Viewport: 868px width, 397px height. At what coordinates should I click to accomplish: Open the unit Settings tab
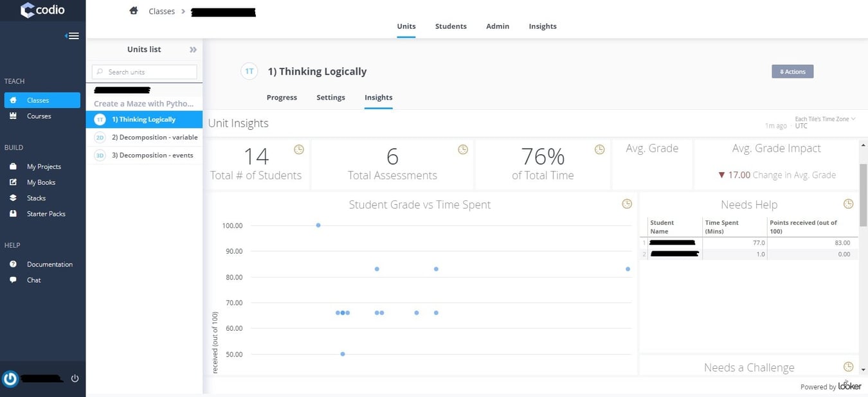330,98
